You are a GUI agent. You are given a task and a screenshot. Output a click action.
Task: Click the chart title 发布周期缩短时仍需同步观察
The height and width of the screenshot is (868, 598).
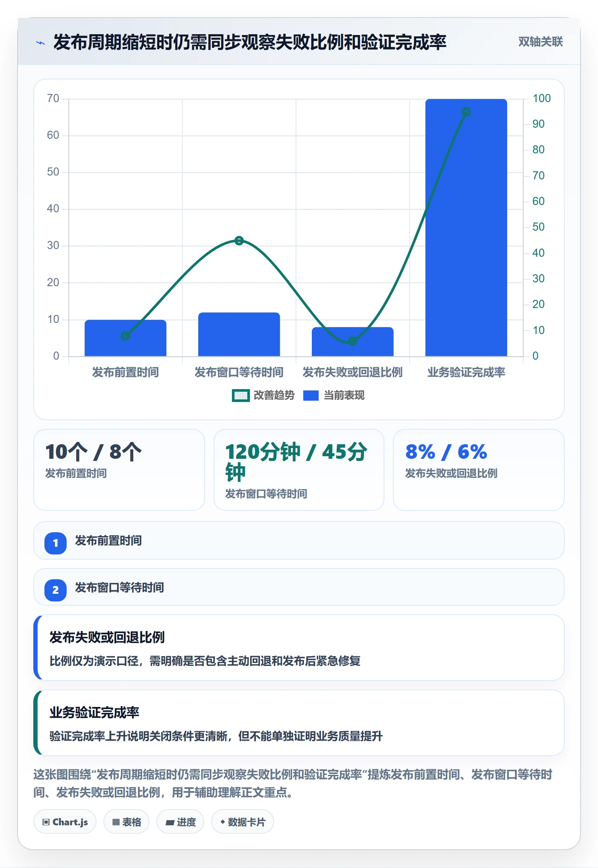coord(250,42)
